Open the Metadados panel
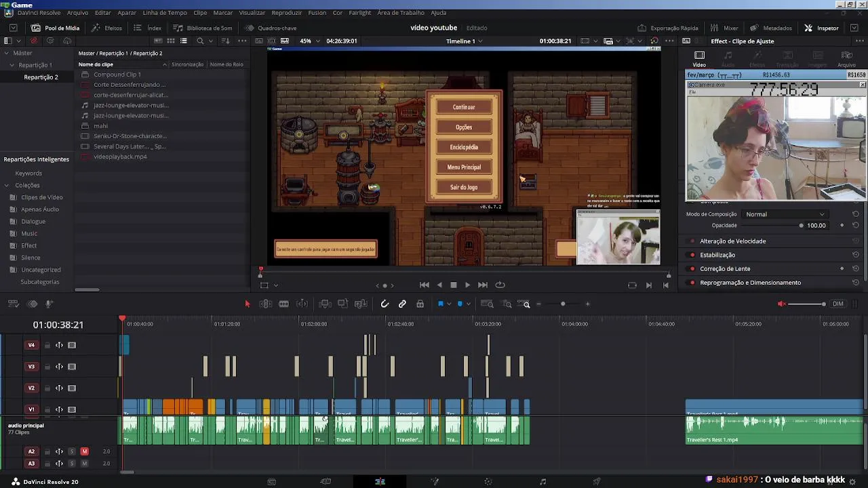 771,28
